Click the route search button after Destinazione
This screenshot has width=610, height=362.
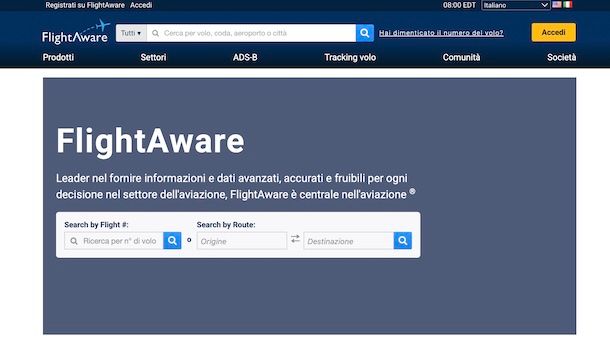(x=403, y=241)
